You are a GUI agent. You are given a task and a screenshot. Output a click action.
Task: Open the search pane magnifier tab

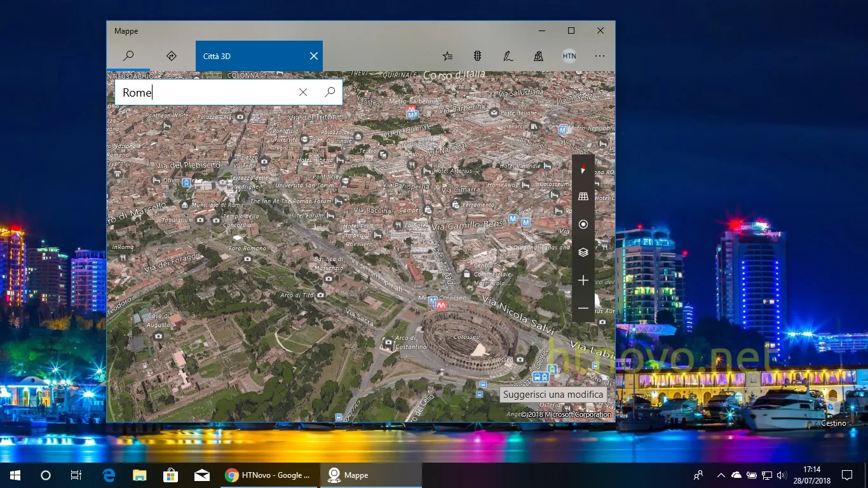128,56
